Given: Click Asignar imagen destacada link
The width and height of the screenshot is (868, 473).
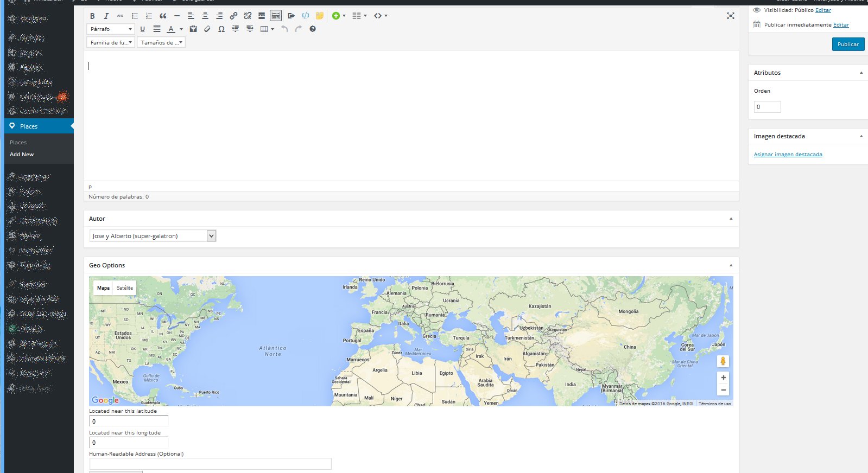Looking at the screenshot, I should pos(788,155).
